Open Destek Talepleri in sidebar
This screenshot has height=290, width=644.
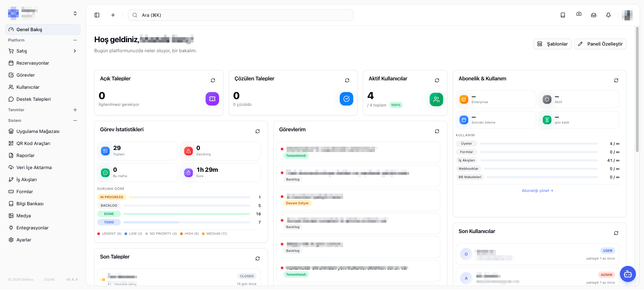43,99
